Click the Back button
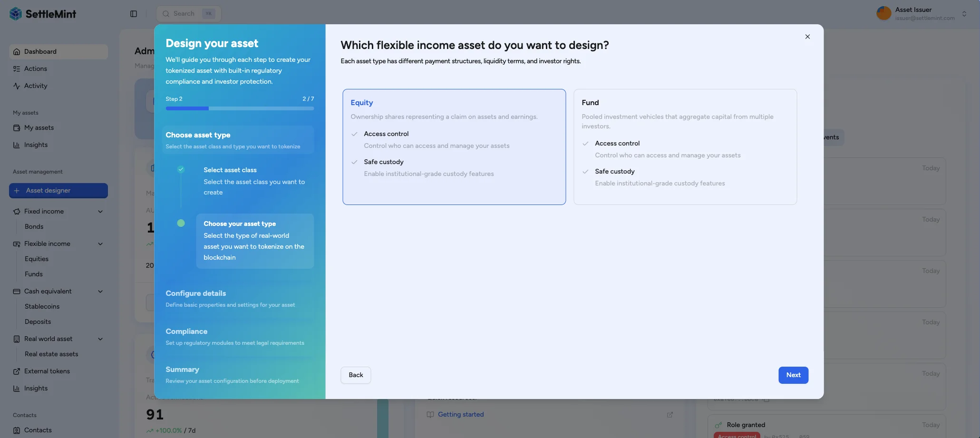 tap(355, 375)
